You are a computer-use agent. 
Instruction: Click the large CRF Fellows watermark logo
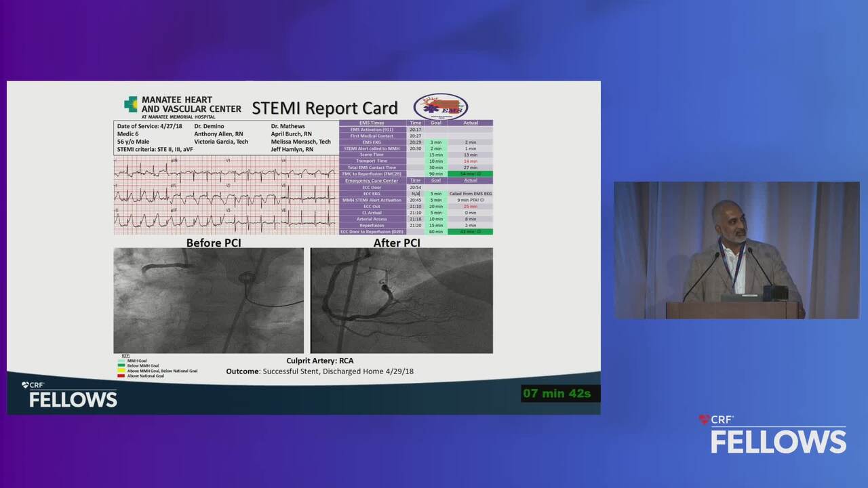coord(772,435)
